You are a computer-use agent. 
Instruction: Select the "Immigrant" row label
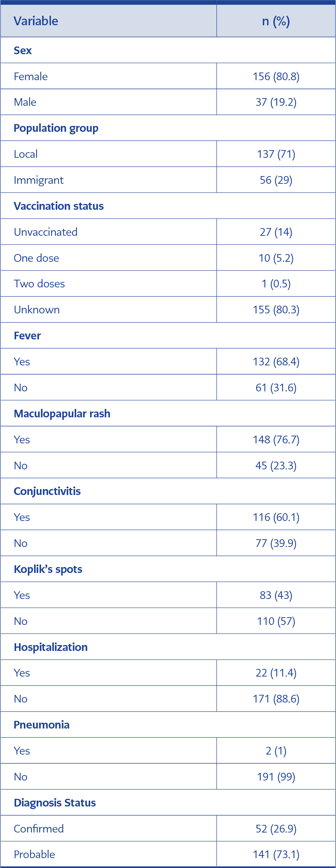[x=38, y=180]
